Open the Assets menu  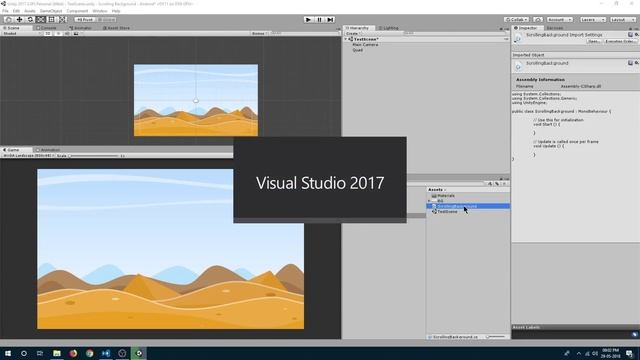pyautogui.click(x=30, y=11)
